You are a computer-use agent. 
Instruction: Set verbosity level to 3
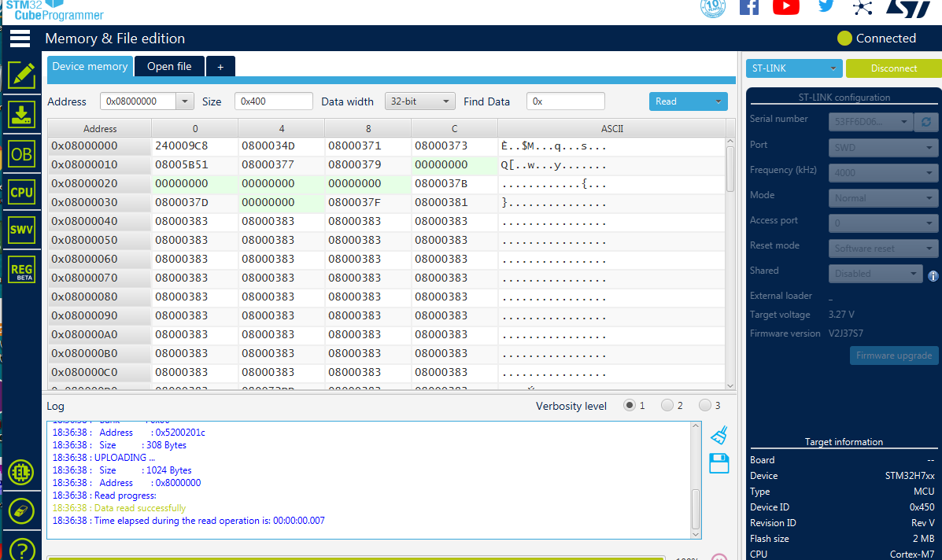tap(704, 405)
